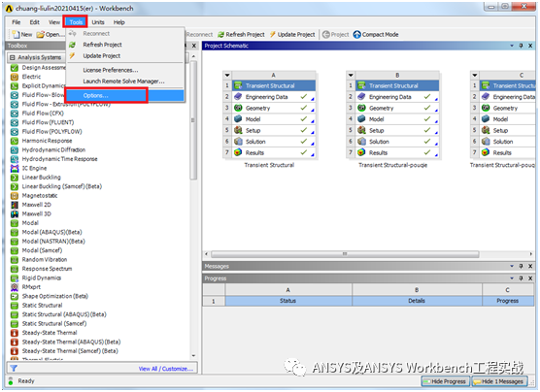Select Maxwell 3D system icon
540x392 pixels.
[15, 213]
